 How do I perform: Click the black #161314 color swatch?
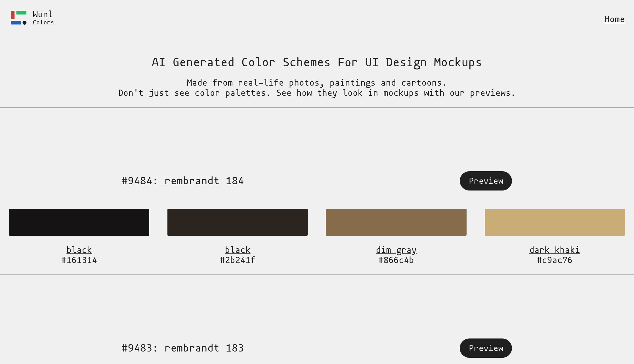(79, 222)
